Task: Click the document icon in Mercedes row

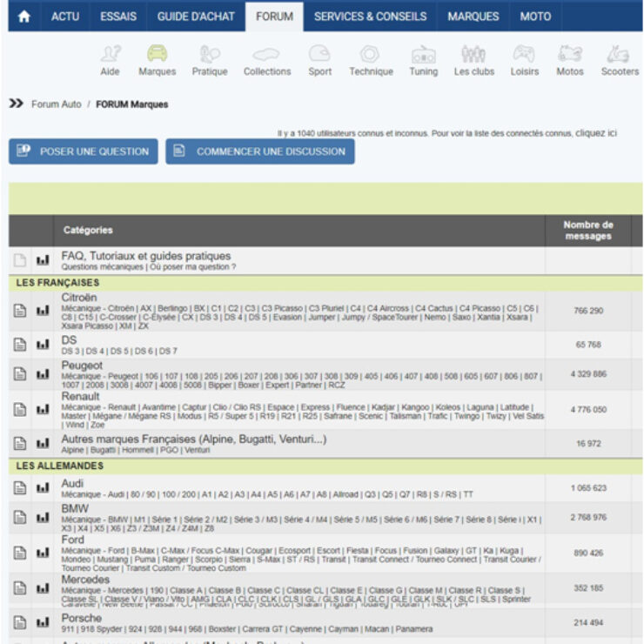Action: (x=20, y=588)
